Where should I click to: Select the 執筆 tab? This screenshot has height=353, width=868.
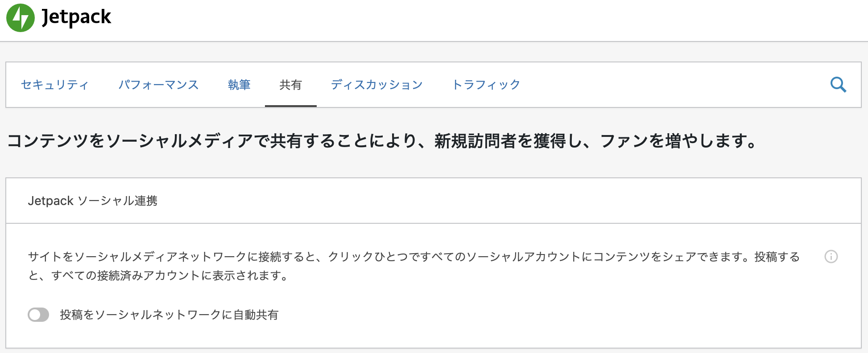239,85
